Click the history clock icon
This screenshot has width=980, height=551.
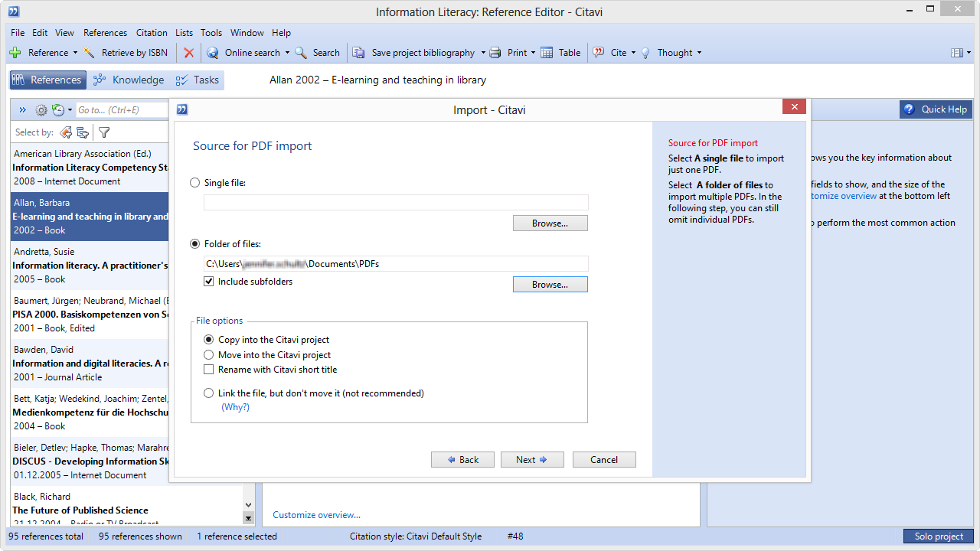pos(58,110)
